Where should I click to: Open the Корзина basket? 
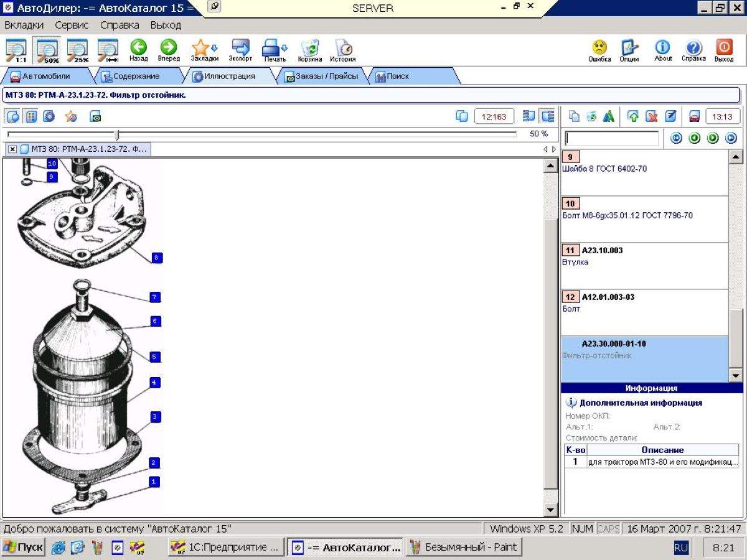click(x=309, y=50)
